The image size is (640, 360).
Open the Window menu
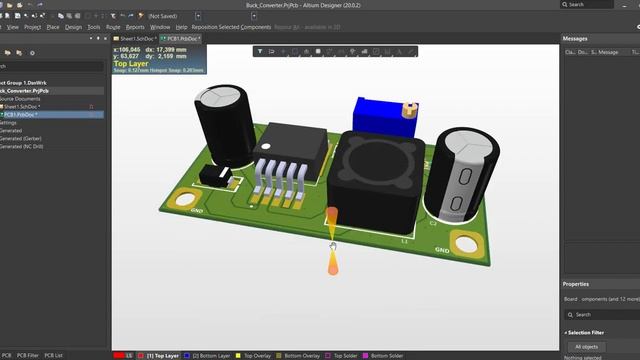tap(160, 27)
